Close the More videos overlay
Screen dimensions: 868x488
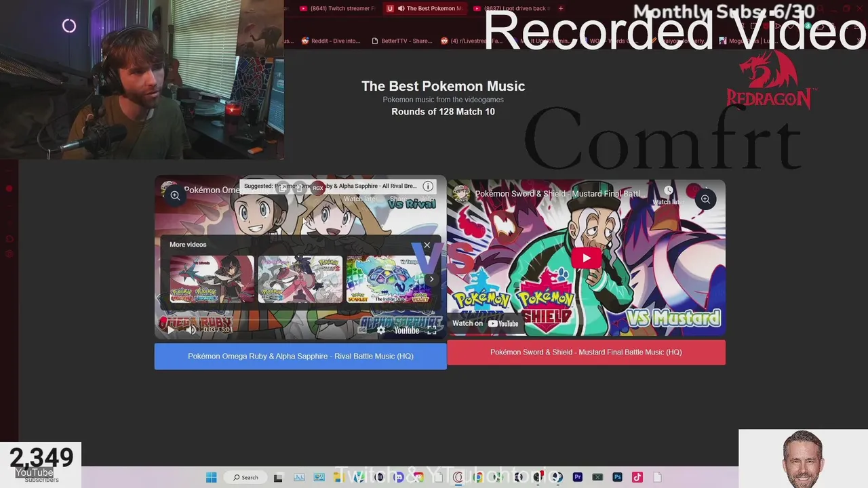pos(427,245)
